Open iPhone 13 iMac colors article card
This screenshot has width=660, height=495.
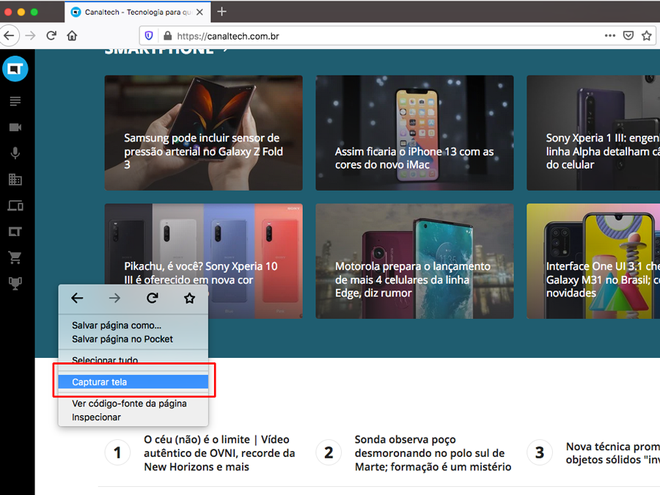(415, 133)
